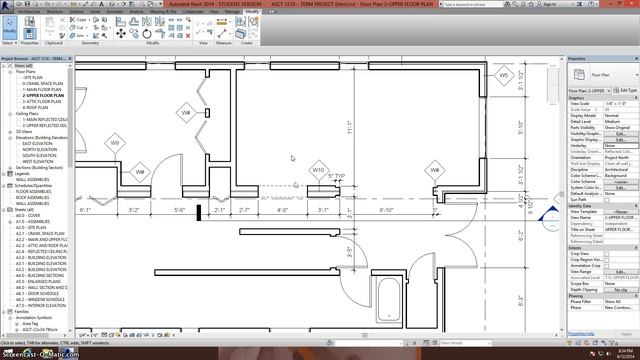Image resolution: width=640 pixels, height=360 pixels.
Task: Open the Architecture ribbon tab
Action: [29, 12]
